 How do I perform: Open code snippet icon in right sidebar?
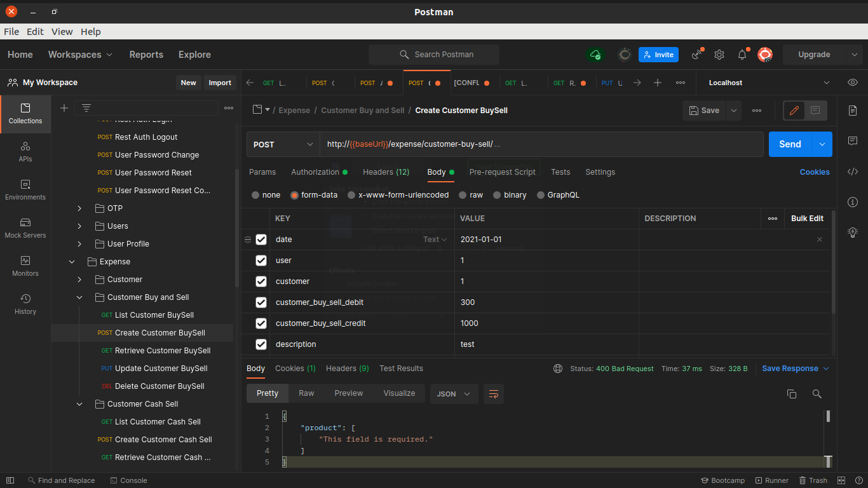[x=853, y=172]
